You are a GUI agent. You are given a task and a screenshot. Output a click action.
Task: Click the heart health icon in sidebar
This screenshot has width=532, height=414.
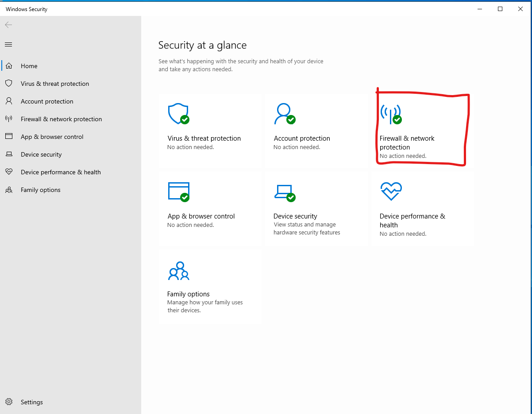coord(8,172)
